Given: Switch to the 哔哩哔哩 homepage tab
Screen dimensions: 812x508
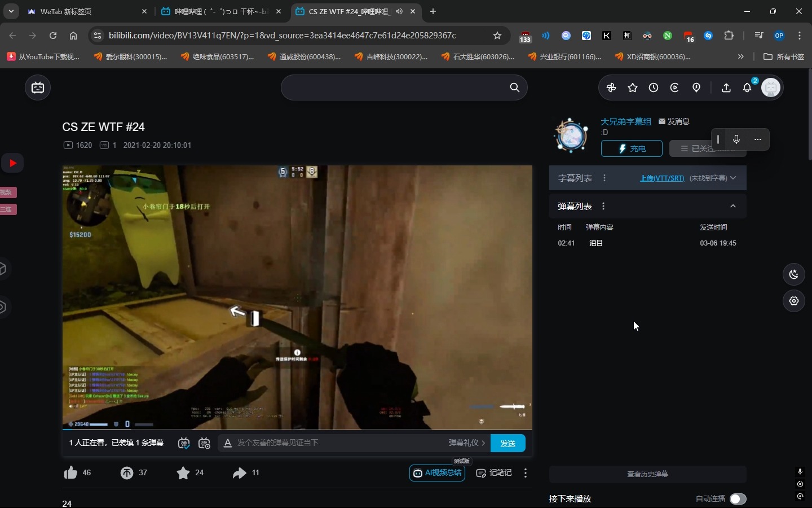Looking at the screenshot, I should (221, 11).
